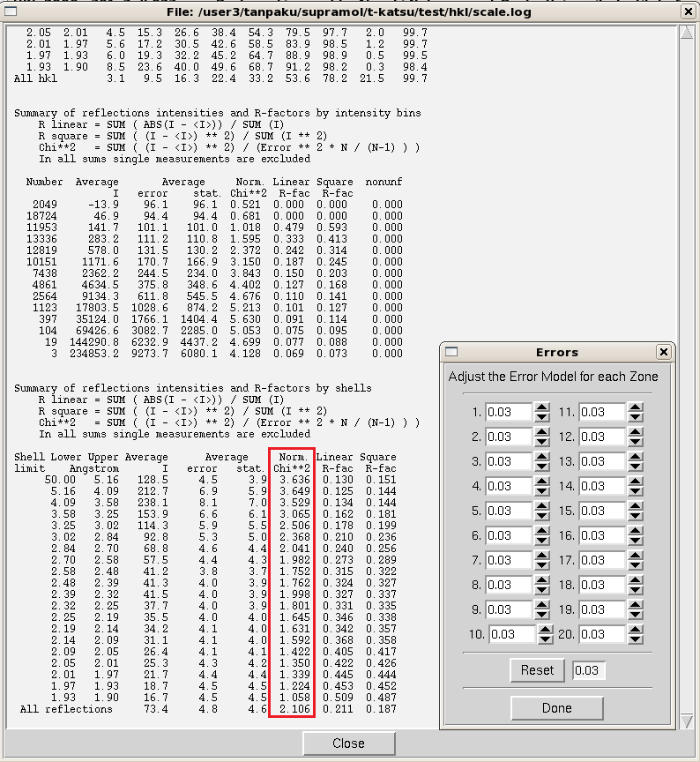Click the scroll up arrow of the log

(x=687, y=34)
